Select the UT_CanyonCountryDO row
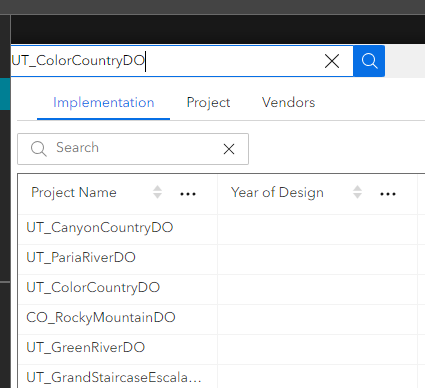 [x=221, y=229]
